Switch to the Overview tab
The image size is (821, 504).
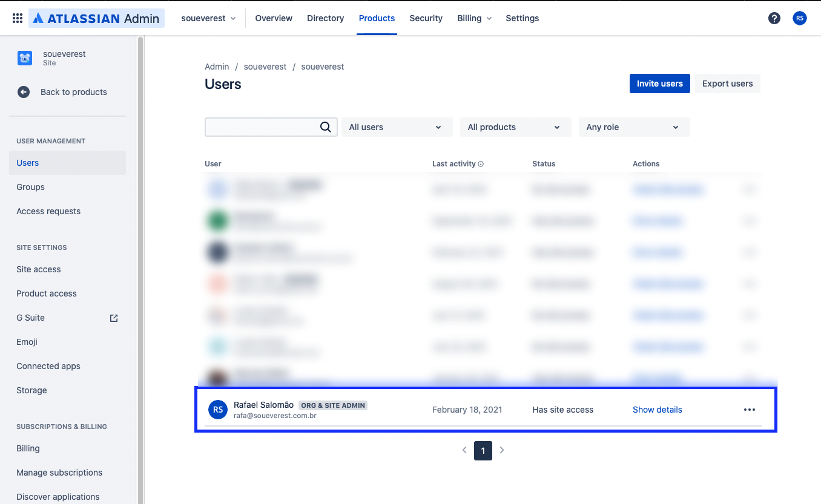coord(274,18)
